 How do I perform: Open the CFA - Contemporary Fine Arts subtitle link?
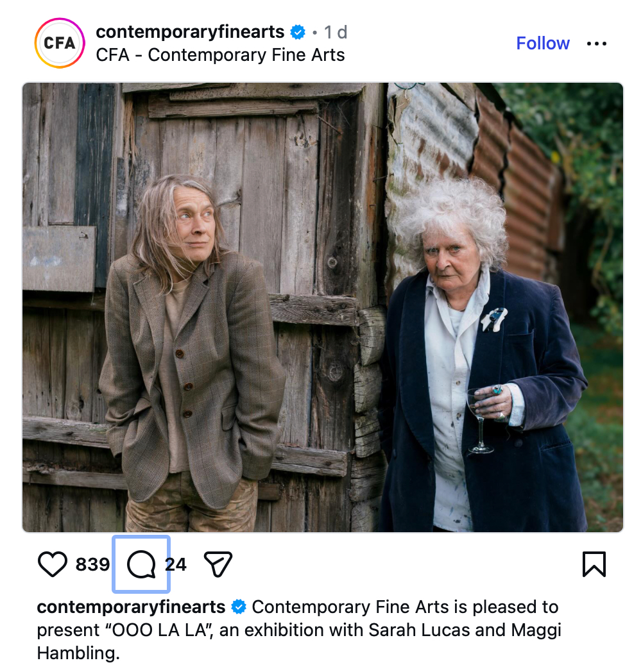[x=221, y=55]
